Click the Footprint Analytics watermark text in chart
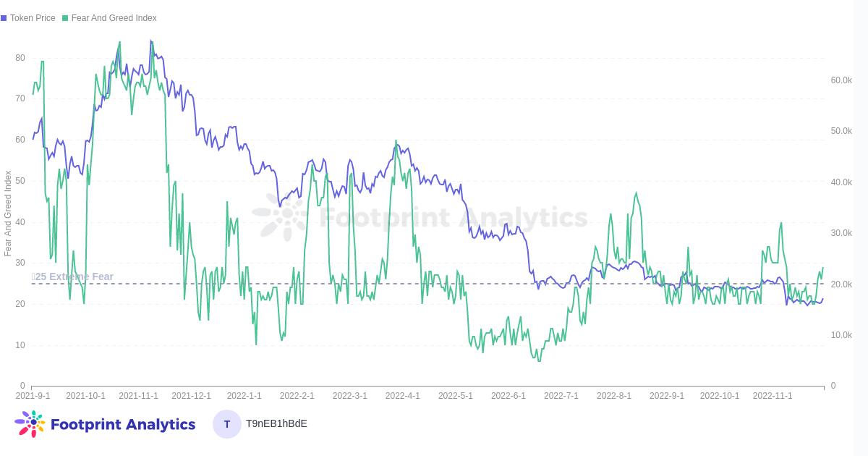The image size is (868, 456). click(453, 217)
